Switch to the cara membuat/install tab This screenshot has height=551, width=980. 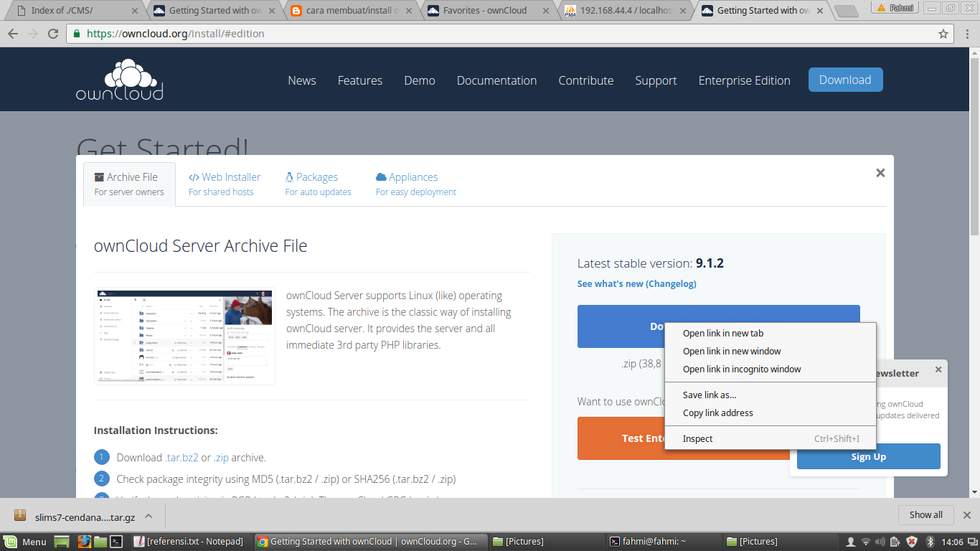(352, 11)
